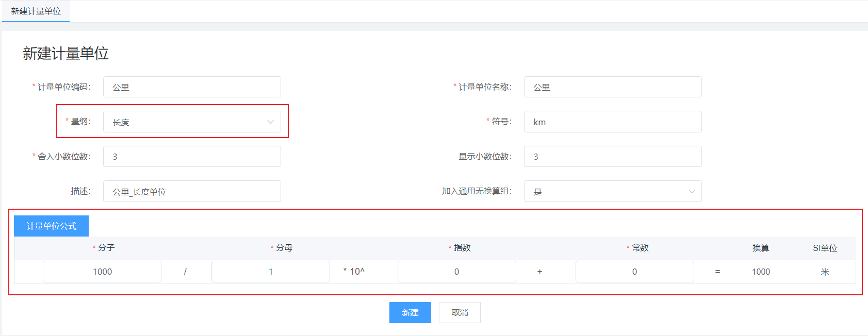Click the 分子 column header

(106, 248)
